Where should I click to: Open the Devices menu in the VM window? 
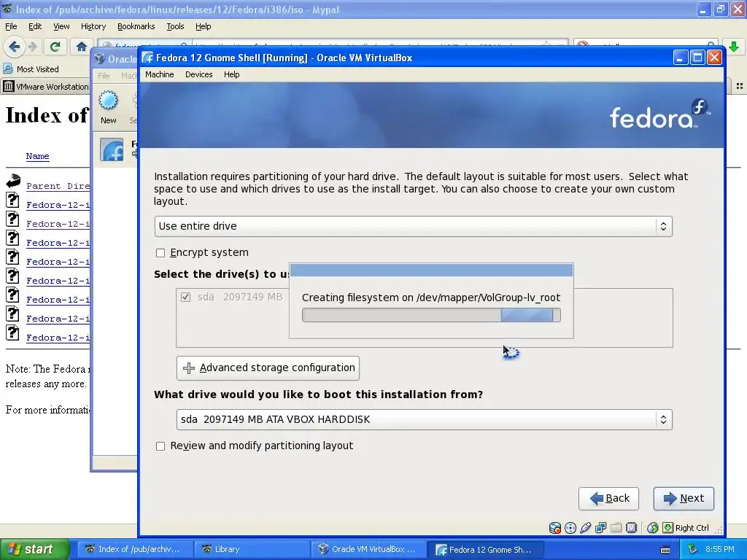tap(198, 74)
